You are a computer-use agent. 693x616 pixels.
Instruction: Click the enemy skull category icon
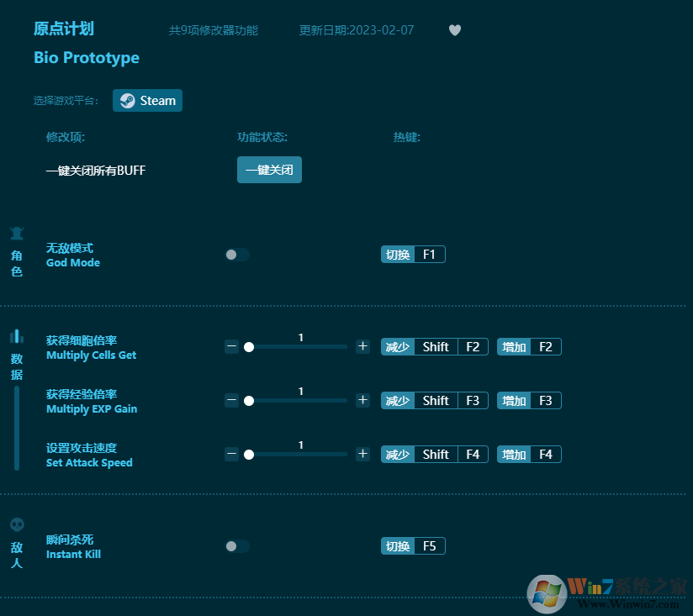17,525
